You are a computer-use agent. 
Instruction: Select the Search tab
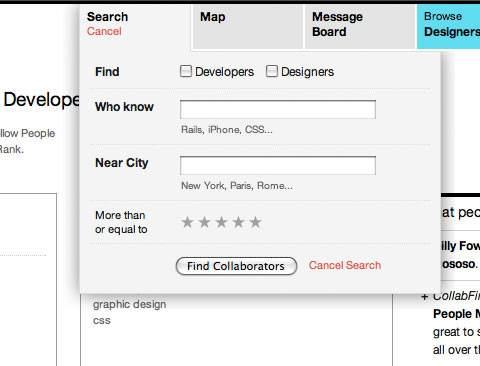click(107, 17)
